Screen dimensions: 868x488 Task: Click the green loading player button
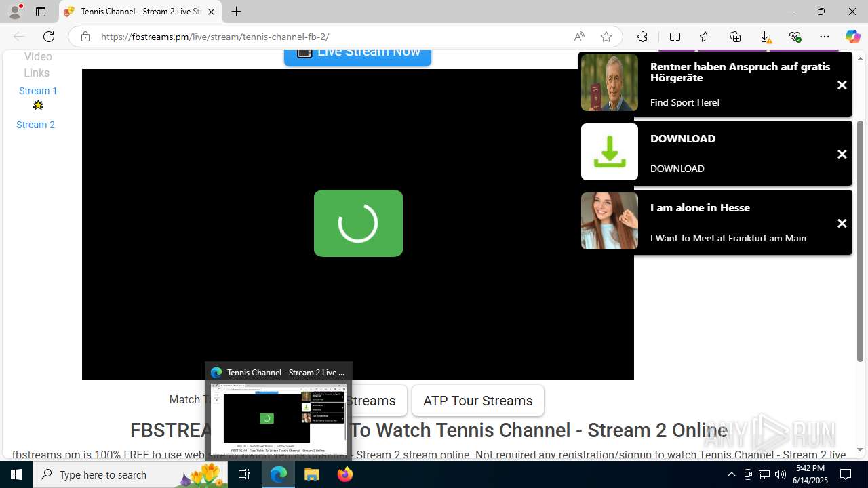[358, 223]
